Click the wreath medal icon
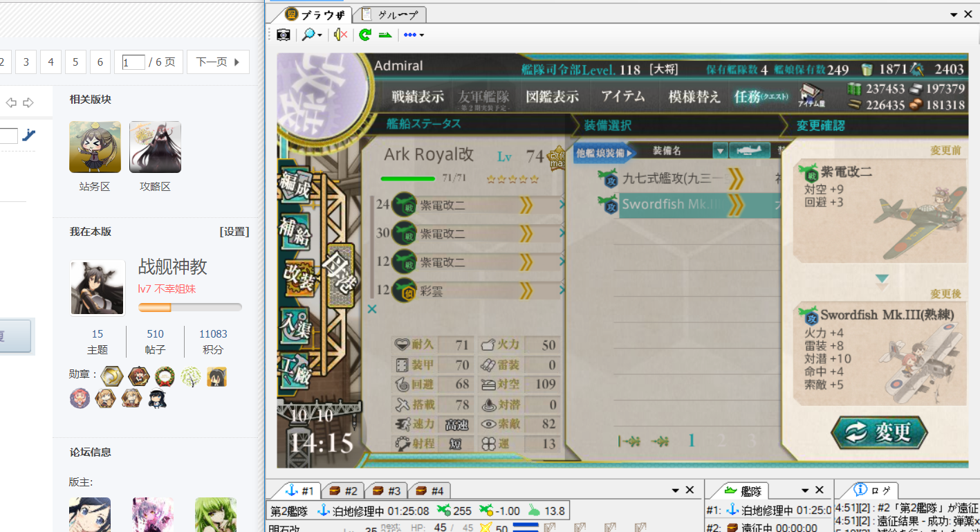The width and height of the screenshot is (980, 532). click(x=165, y=376)
